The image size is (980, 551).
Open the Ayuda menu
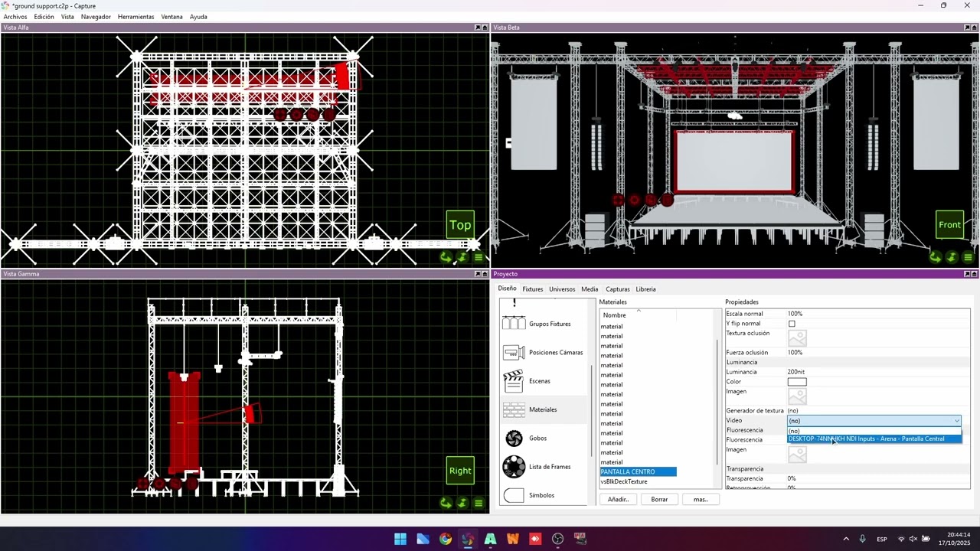point(198,17)
